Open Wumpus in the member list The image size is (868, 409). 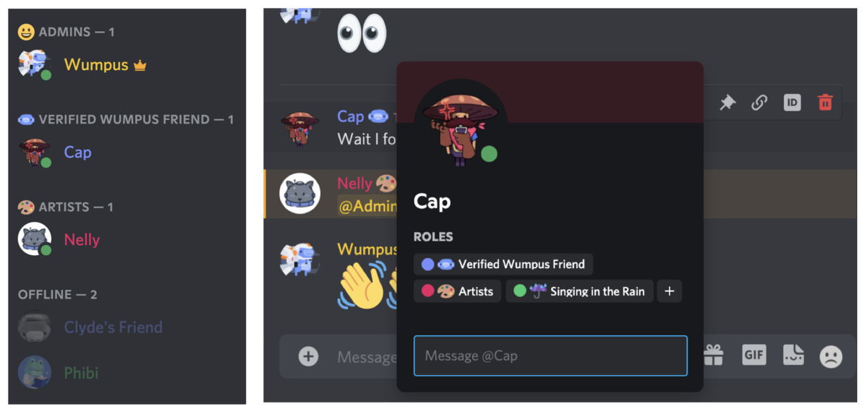pos(98,65)
